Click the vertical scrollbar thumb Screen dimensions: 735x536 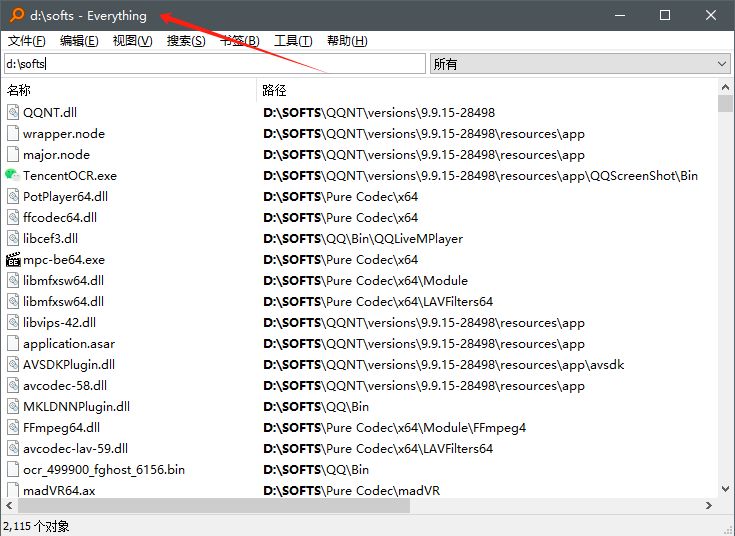tap(725, 104)
